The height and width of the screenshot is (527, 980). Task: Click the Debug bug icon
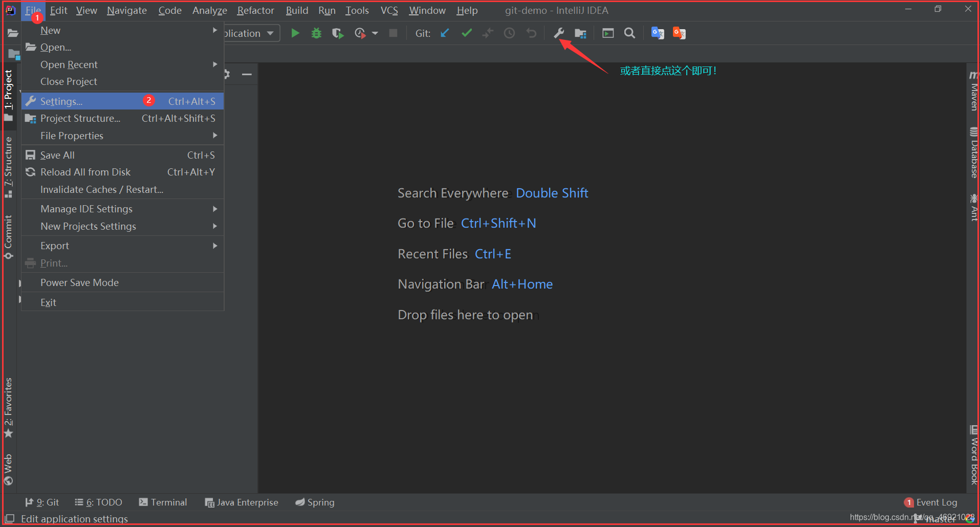316,33
